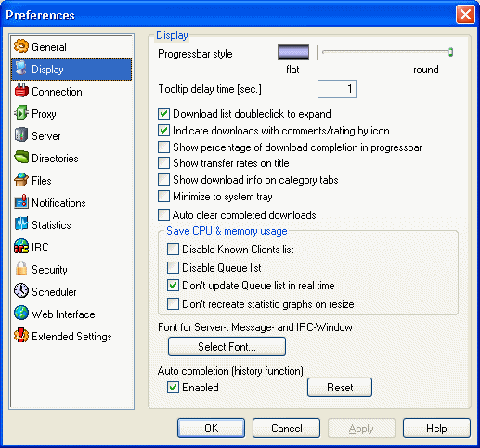Select the Scheduler clock icon
Image resolution: width=480 pixels, height=448 pixels.
[x=21, y=291]
